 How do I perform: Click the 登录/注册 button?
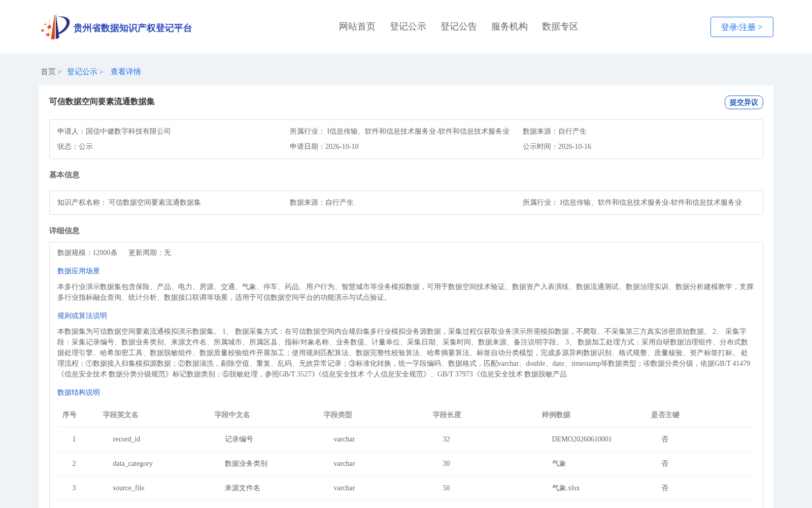click(742, 27)
